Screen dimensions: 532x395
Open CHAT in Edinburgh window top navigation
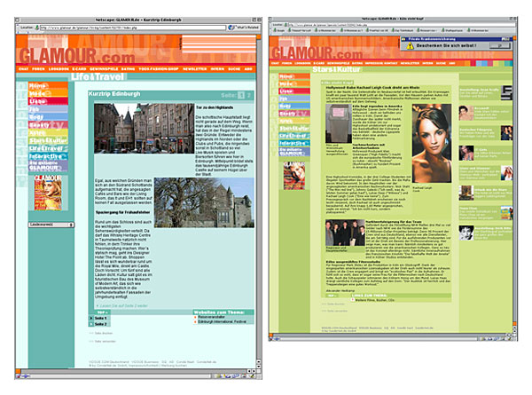(x=23, y=69)
